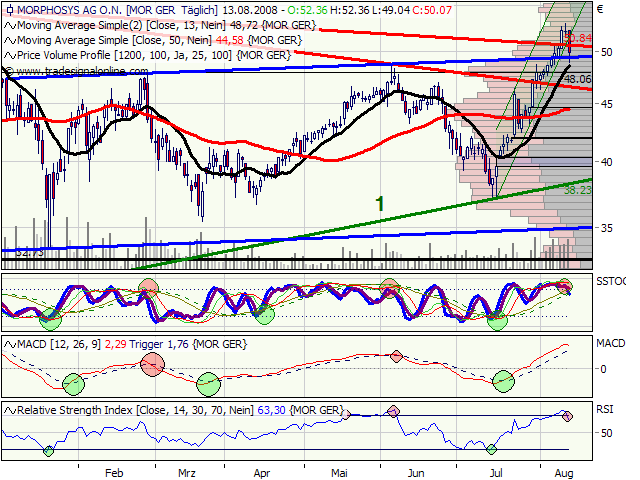
Task: Click the '45' price axis label
Action: pos(607,104)
